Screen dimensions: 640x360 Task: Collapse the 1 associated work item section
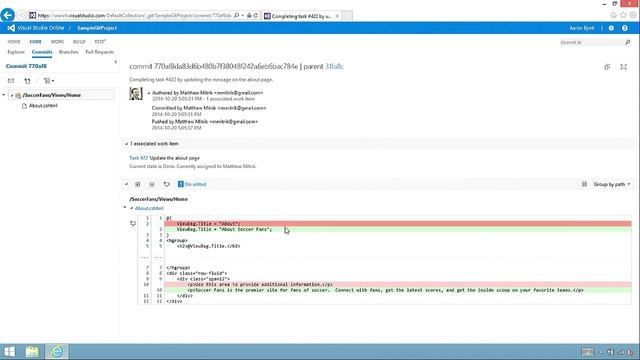[x=126, y=144]
